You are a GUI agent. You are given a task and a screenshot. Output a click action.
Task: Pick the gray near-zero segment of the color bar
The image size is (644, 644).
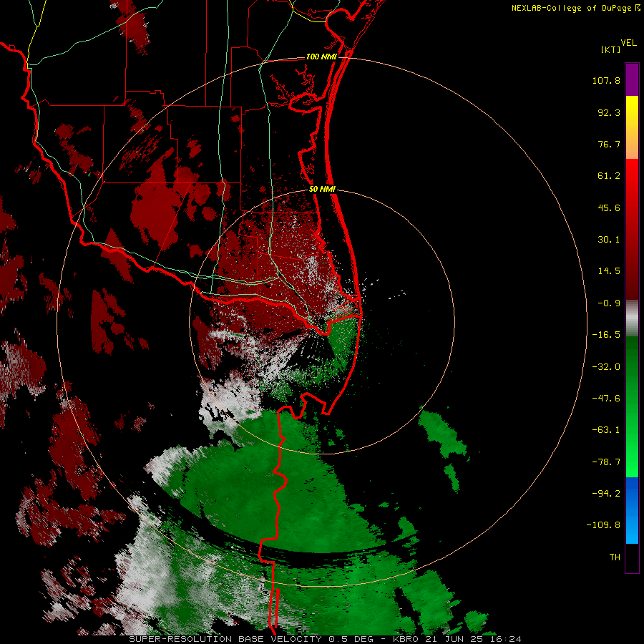[x=632, y=318]
